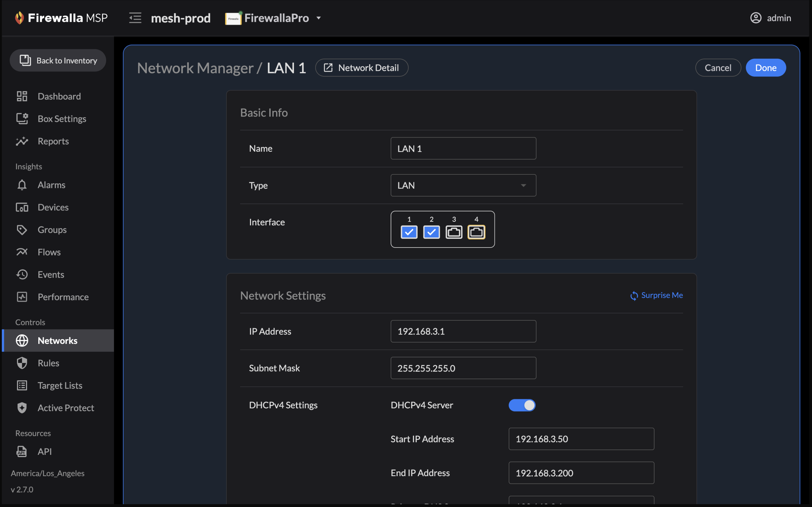This screenshot has width=812, height=507.
Task: Open the API resources label
Action: point(45,452)
